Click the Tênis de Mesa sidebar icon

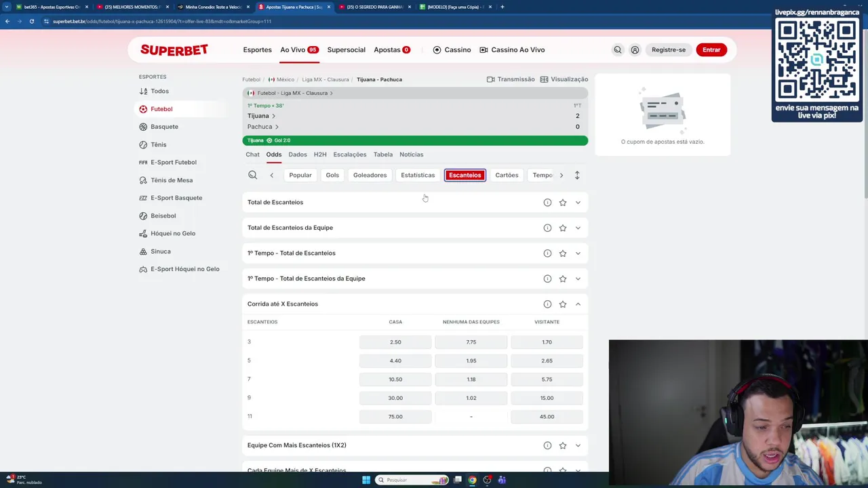143,180
